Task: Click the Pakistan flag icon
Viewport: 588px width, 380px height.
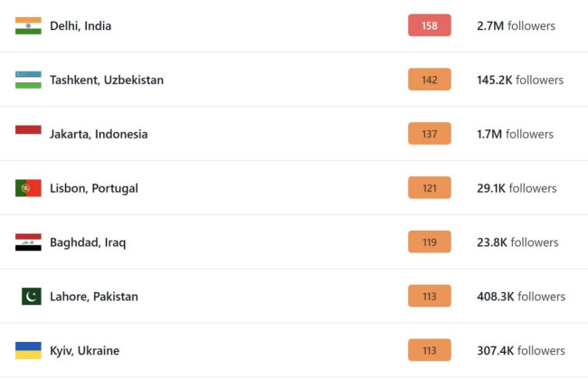Action: 32,297
